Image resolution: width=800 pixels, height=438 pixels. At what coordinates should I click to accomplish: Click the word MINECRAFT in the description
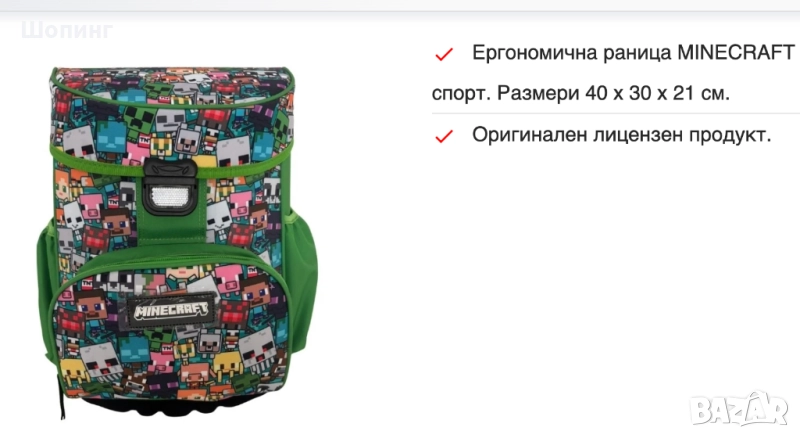(x=736, y=53)
